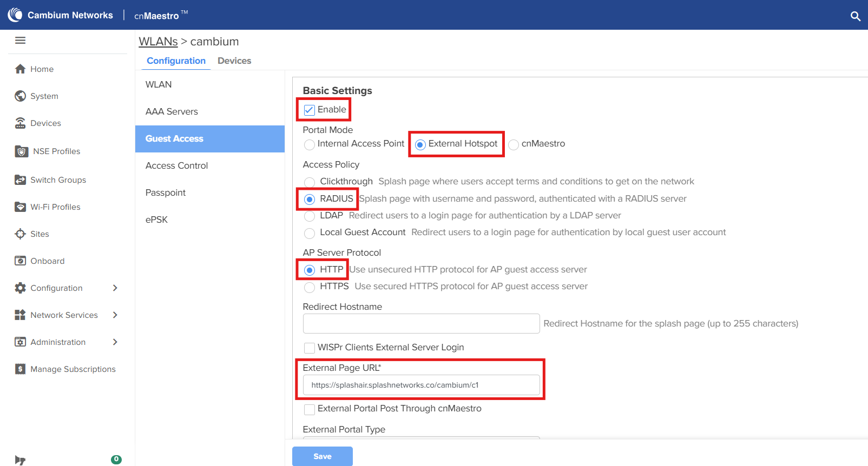Open the Sites page
Viewport: 868px width, 466px height.
40,234
